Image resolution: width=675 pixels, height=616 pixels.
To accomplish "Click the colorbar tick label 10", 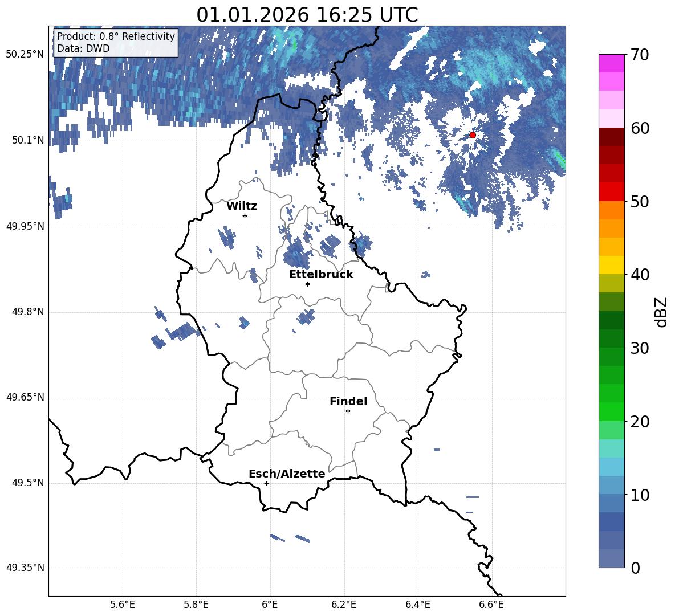I will (x=640, y=495).
